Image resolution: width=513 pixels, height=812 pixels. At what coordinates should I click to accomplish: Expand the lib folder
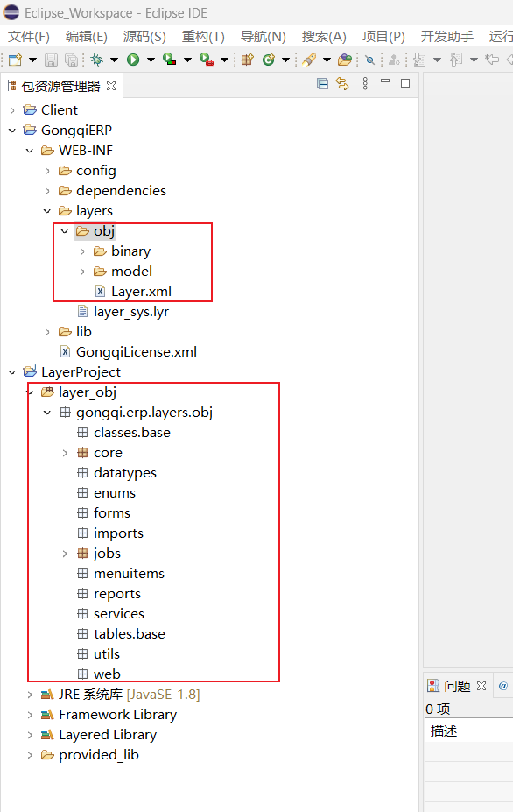coord(47,332)
